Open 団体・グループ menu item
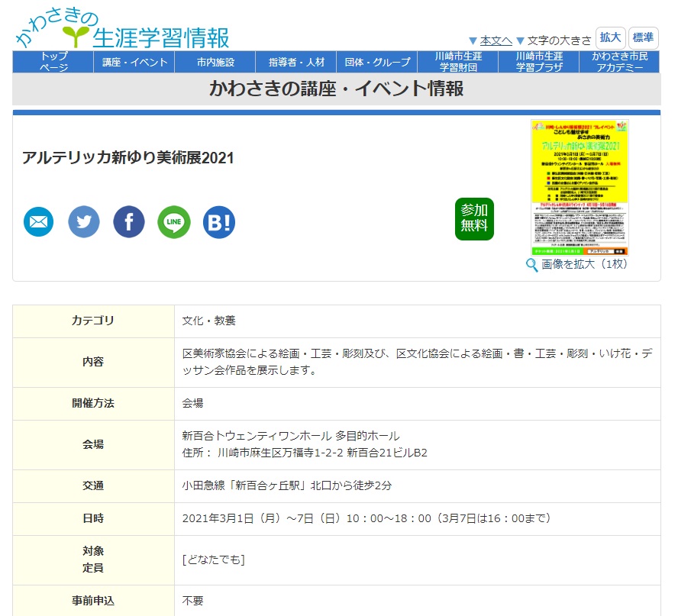The image size is (691, 616). point(377,62)
